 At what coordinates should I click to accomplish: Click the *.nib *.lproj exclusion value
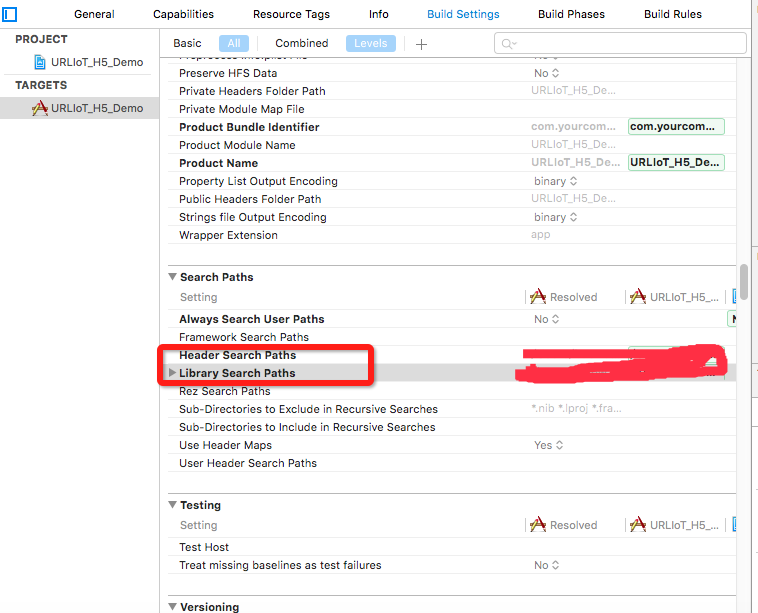[576, 409]
